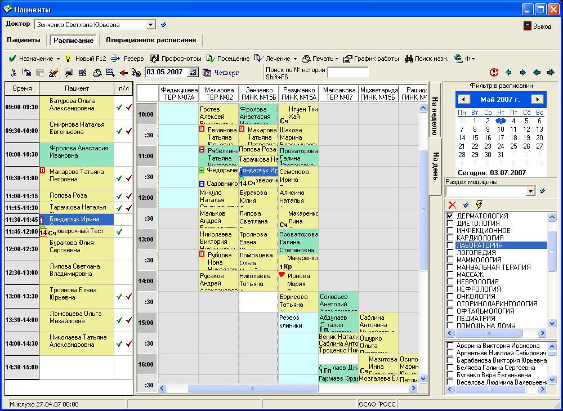Select day 15 in the May 2007 calendar
Screen dimensions: 563x411
(x=475, y=138)
